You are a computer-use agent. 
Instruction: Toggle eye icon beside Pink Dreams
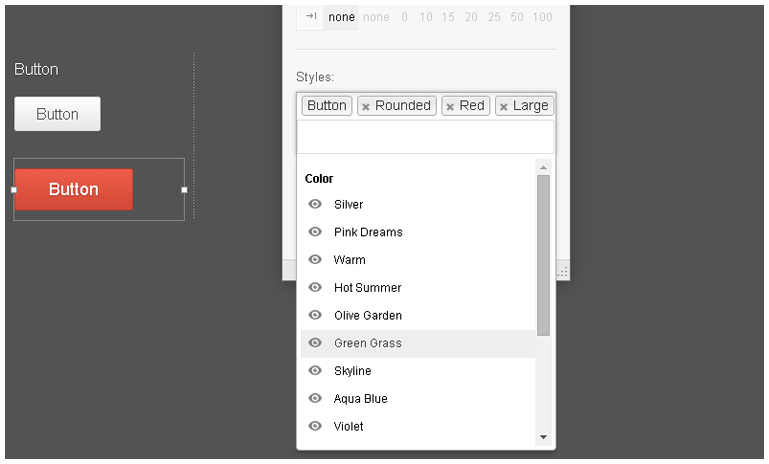(315, 232)
